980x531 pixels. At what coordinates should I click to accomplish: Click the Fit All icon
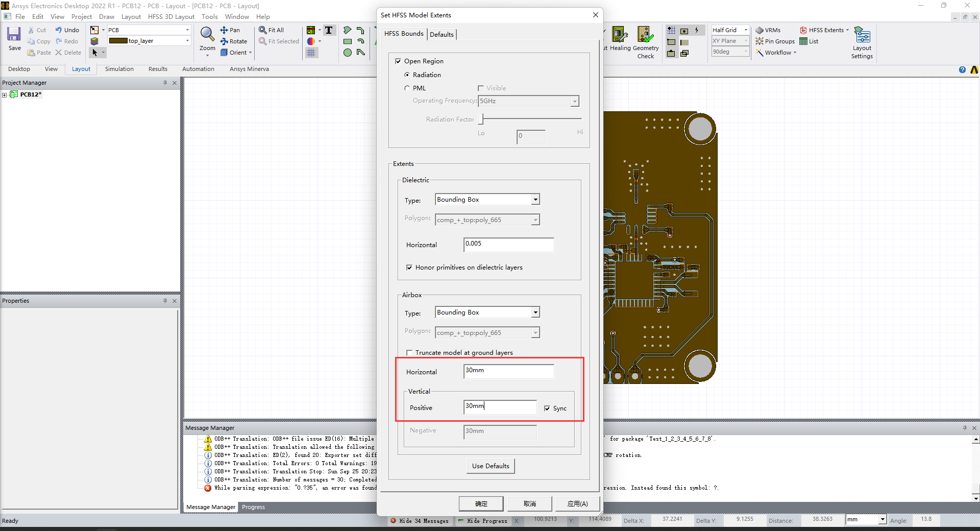coord(262,30)
